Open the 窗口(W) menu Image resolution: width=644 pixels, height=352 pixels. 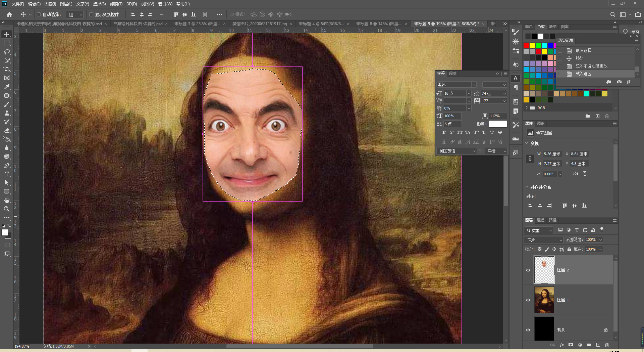tap(165, 4)
